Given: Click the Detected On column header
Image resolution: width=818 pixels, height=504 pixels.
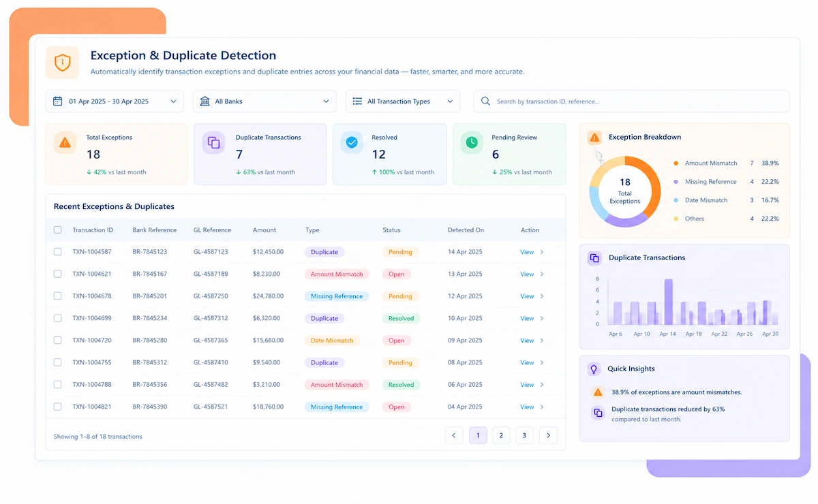Looking at the screenshot, I should [x=466, y=230].
